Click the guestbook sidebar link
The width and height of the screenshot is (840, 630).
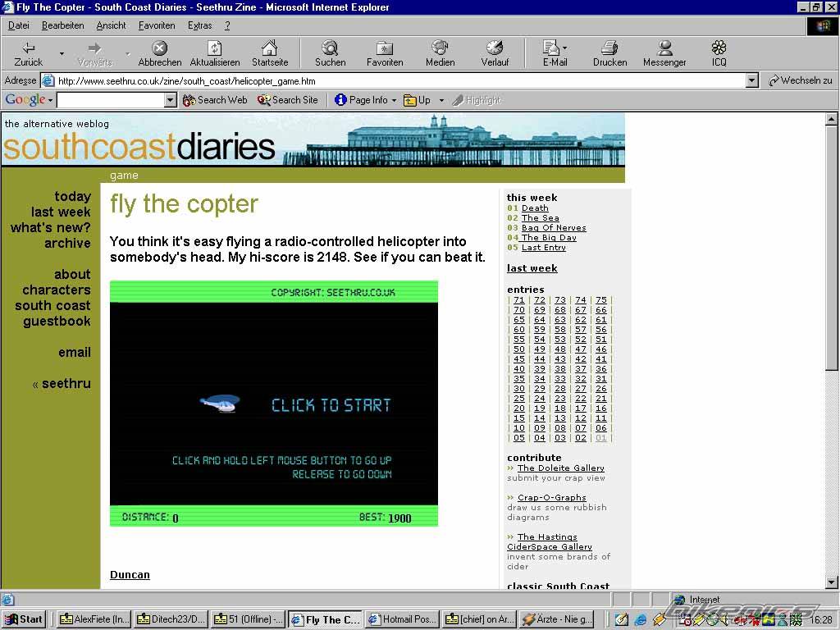[x=57, y=321]
